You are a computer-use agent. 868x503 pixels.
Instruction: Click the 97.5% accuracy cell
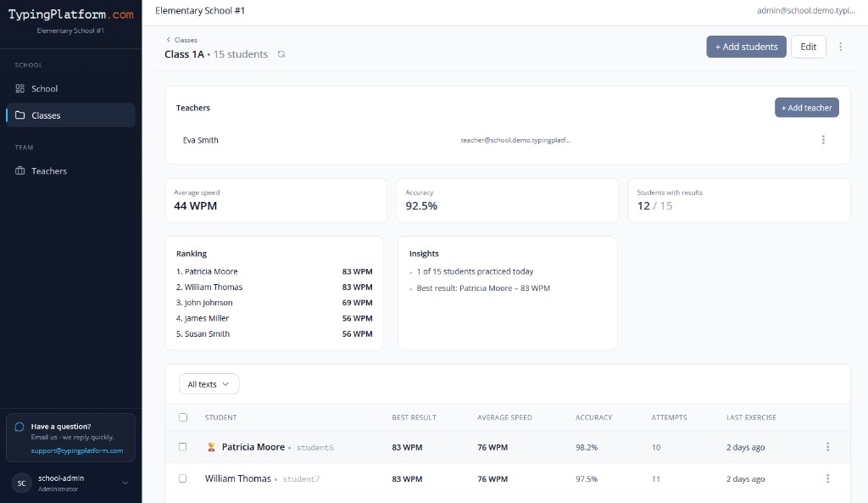click(x=587, y=478)
